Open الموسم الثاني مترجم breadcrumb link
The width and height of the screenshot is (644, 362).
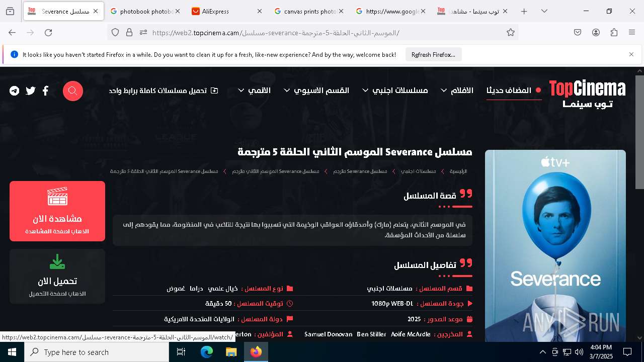point(276,171)
